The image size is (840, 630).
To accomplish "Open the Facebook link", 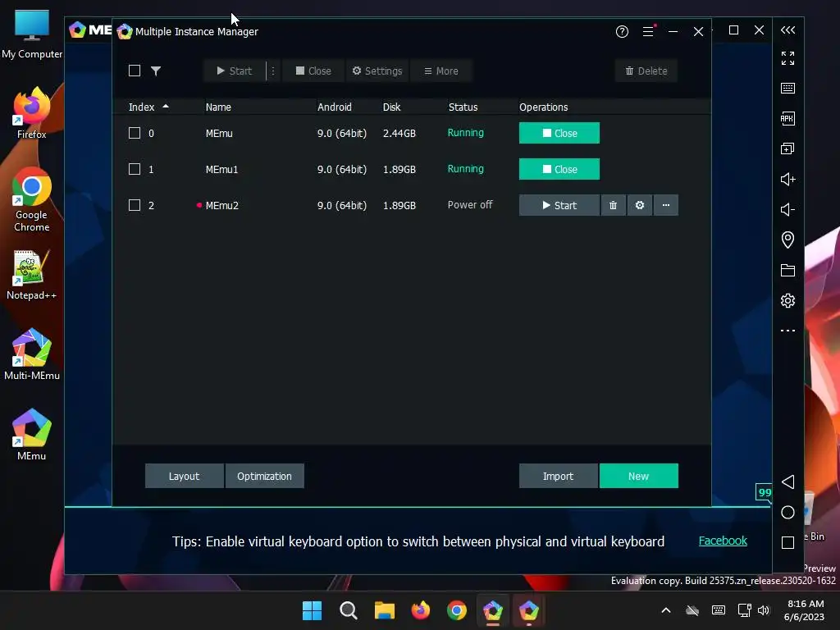I will click(x=723, y=541).
